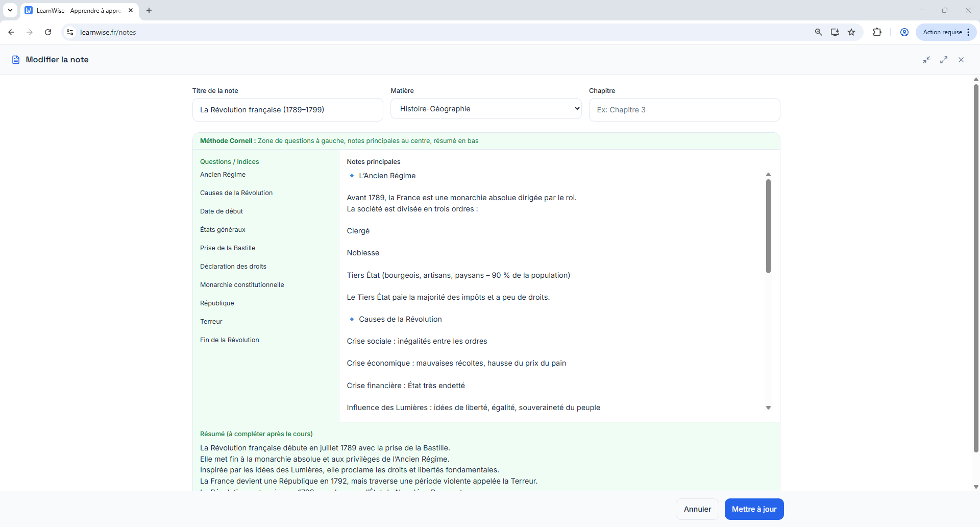Open a new browser tab

(x=149, y=10)
